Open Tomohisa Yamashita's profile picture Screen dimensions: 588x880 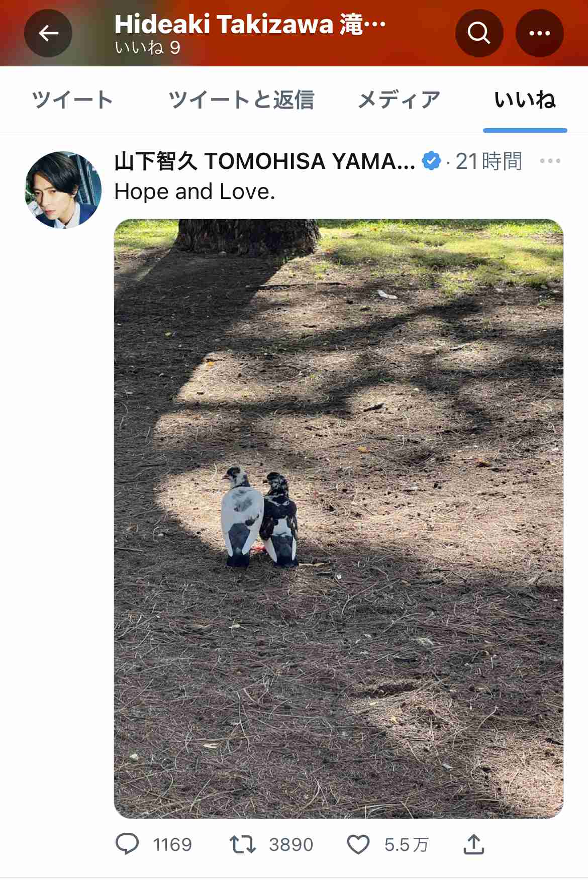pyautogui.click(x=63, y=190)
